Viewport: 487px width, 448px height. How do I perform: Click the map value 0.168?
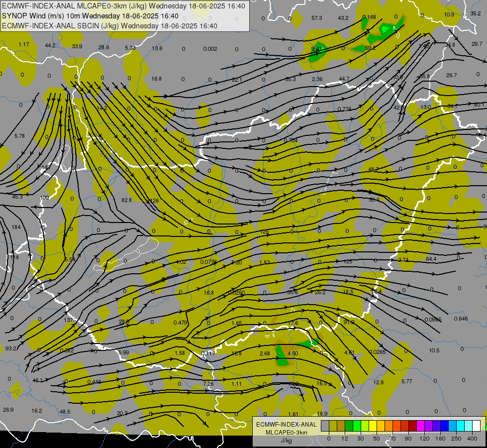369,17
